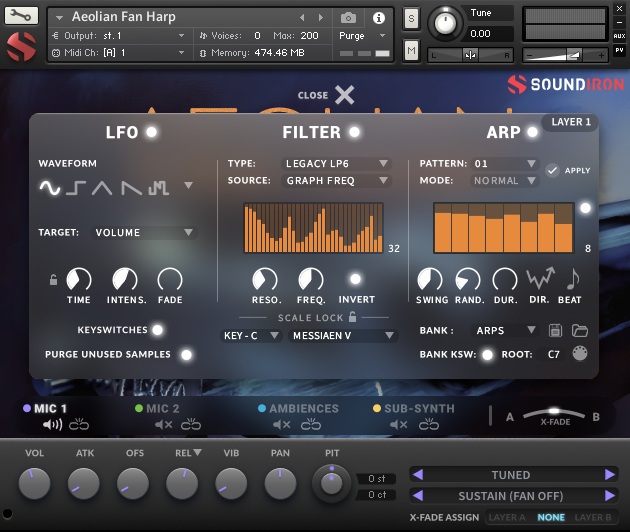Open the arp PATTERN 01 dropdown
Screen dimensions: 630x532
[505, 164]
